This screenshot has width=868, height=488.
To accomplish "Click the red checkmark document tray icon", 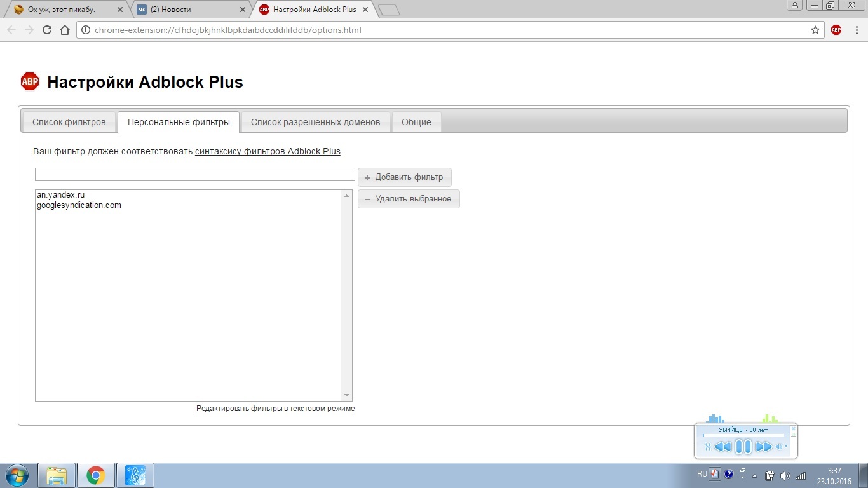I will point(715,474).
